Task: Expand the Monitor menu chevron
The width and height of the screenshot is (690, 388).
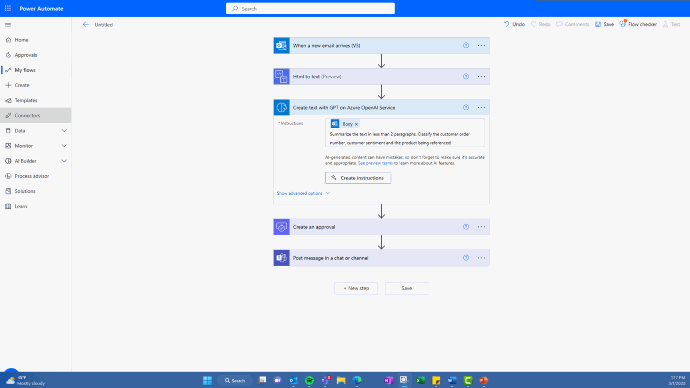Action: click(x=64, y=146)
